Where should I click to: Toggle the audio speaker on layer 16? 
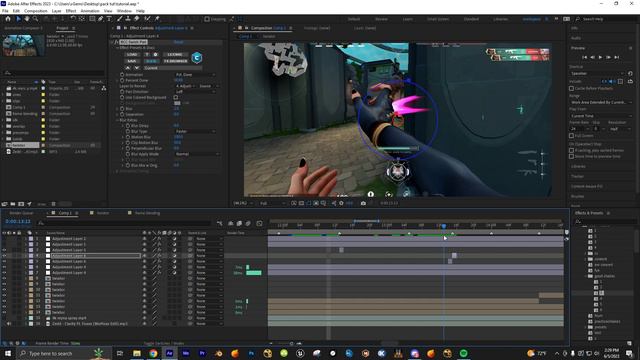tap(9, 324)
